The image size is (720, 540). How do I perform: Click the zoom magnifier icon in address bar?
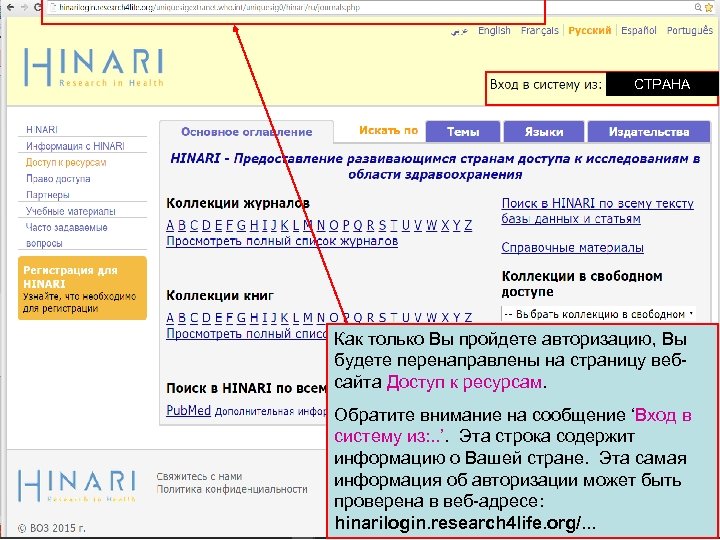(698, 7)
